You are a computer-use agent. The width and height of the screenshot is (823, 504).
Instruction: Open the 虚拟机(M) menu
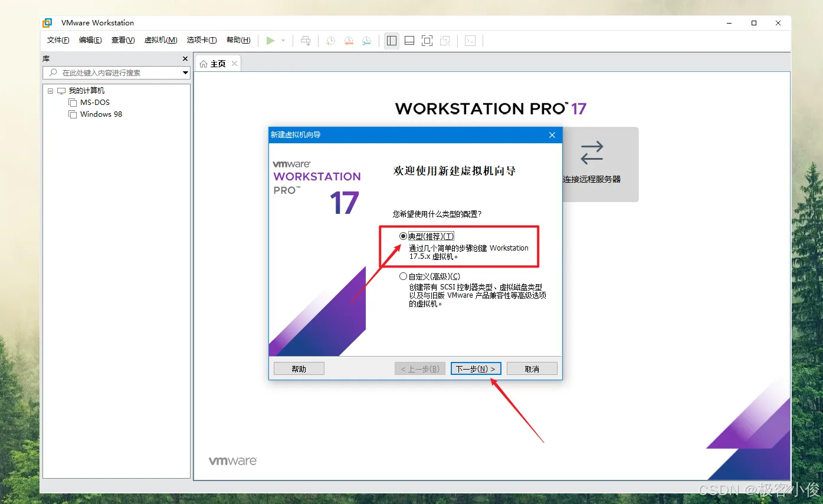point(161,40)
